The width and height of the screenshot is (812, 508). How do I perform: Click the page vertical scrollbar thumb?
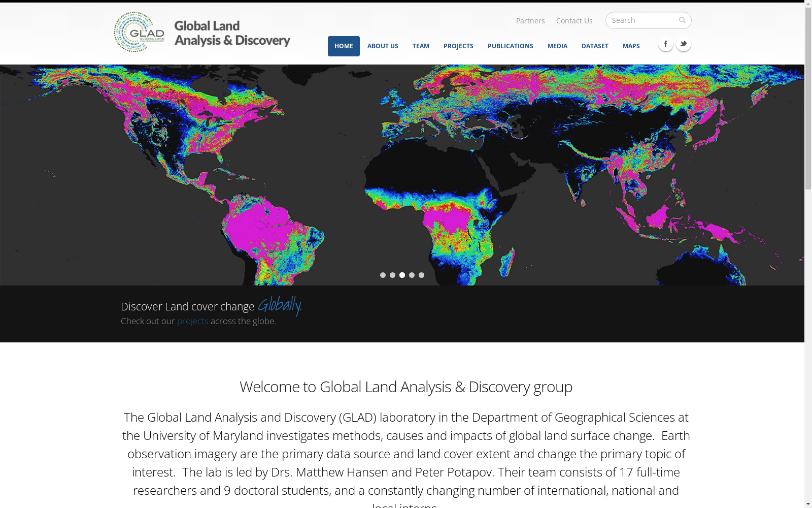(808, 99)
